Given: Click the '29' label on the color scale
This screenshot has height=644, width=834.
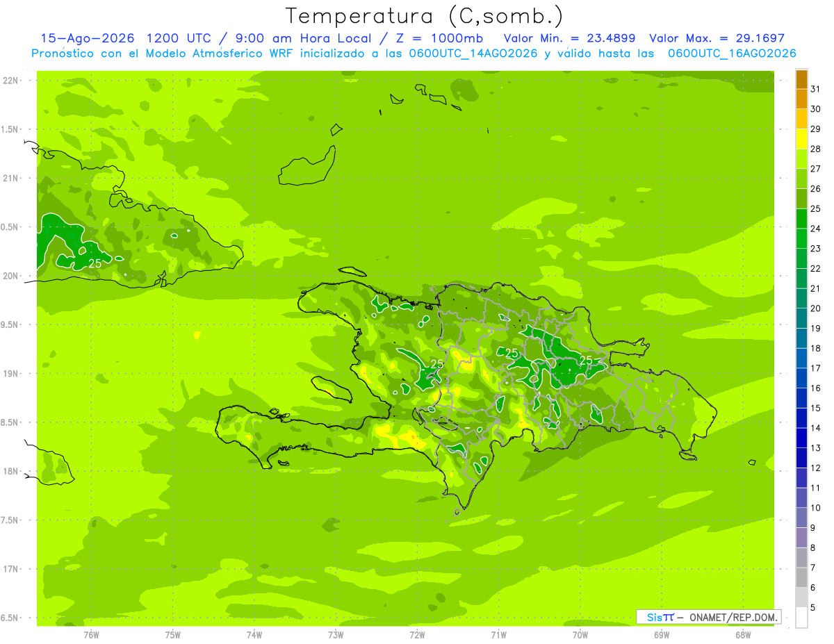Looking at the screenshot, I should tap(816, 129).
